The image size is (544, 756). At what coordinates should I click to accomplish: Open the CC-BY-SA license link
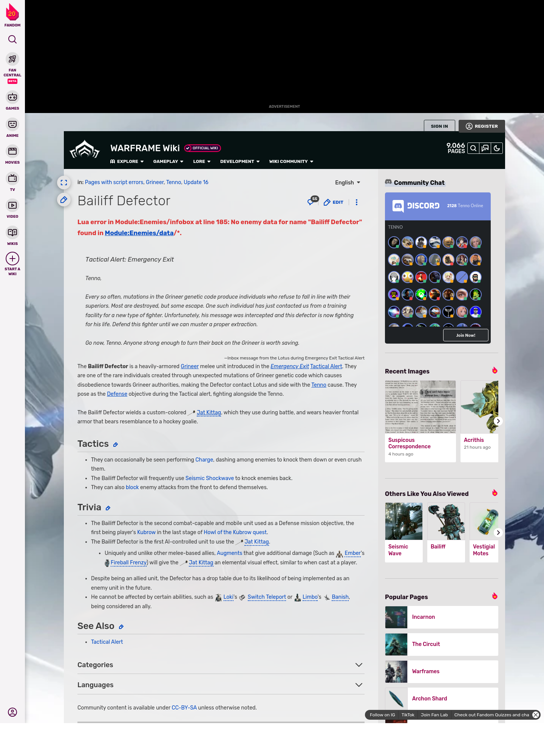(x=184, y=708)
